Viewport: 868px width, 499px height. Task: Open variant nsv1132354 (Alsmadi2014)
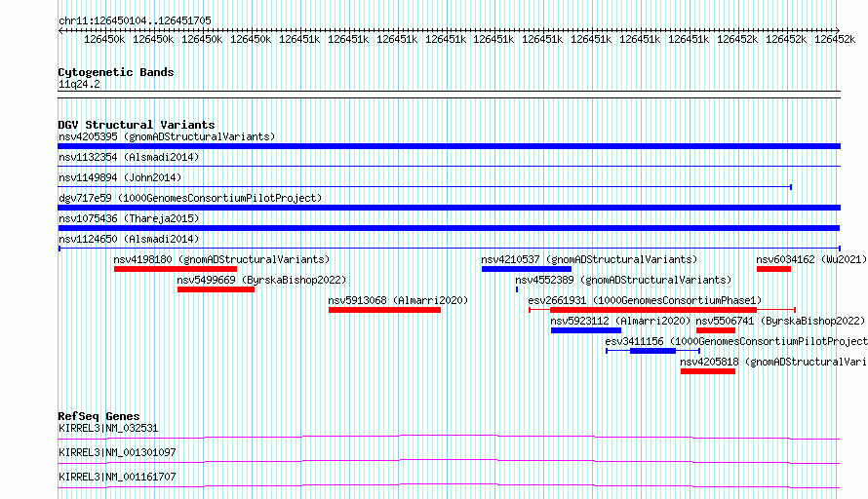129,157
